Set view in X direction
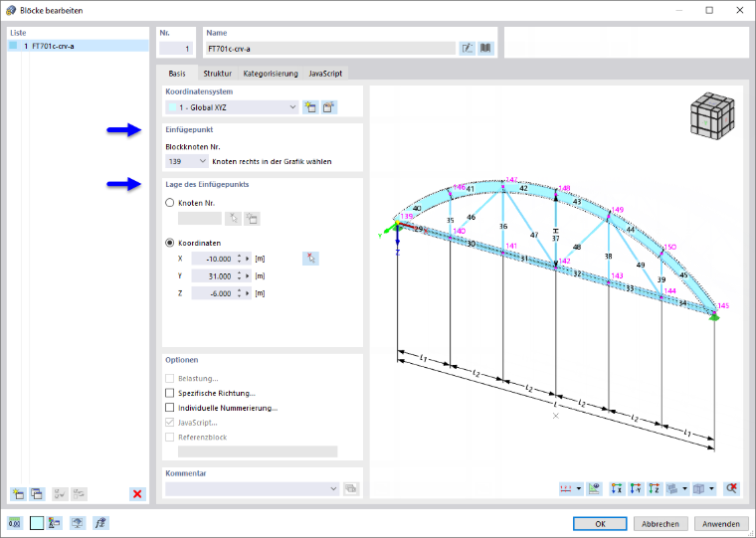Viewport: 756px width, 538px height. pyautogui.click(x=617, y=489)
